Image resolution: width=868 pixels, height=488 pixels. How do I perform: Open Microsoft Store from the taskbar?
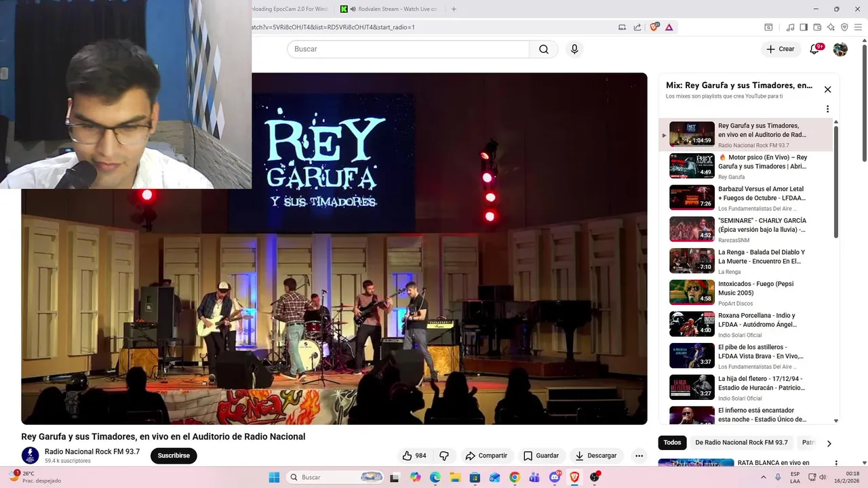click(x=475, y=477)
